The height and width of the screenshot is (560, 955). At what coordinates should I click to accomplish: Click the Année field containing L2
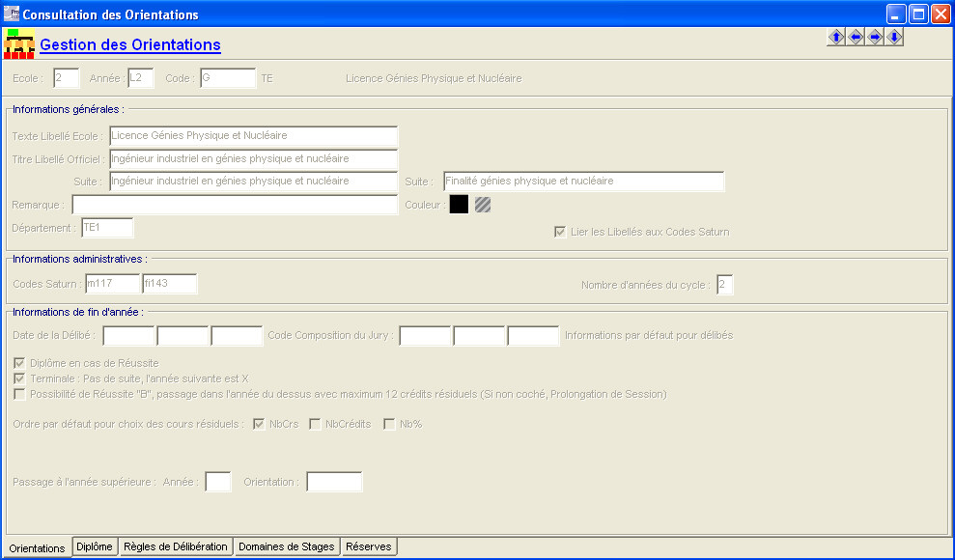(141, 78)
